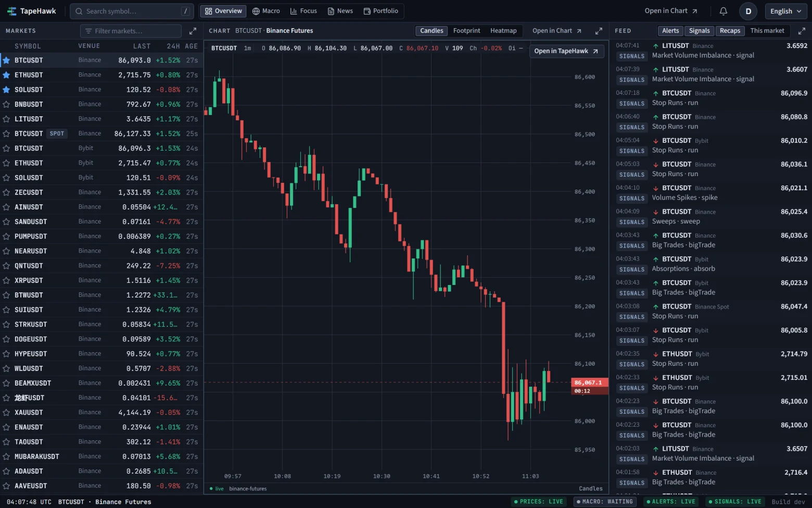Select the This market feed filter
812x508 pixels.
pyautogui.click(x=767, y=31)
